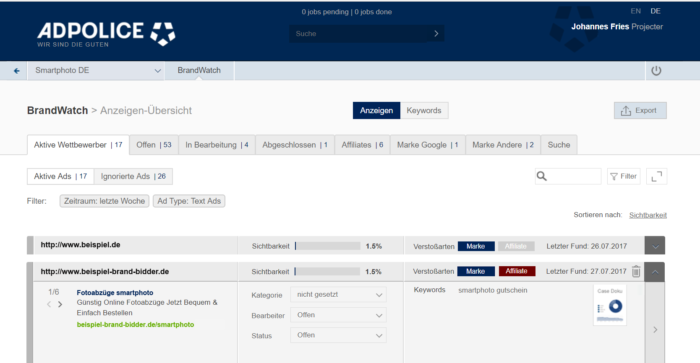Toggle fullscreen expand icon
The height and width of the screenshot is (363, 700).
click(656, 176)
